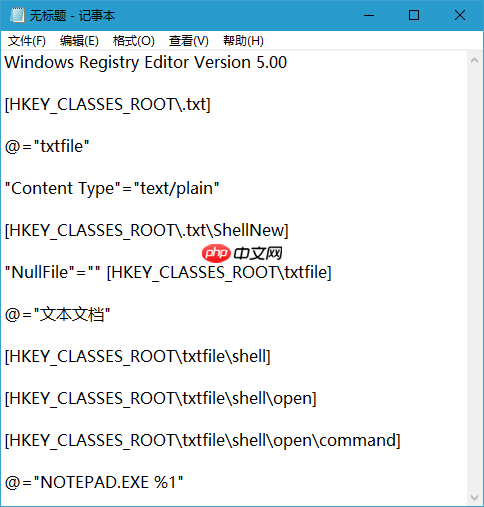
Task: Place cursor in the NOTEPAD.EXE %1 line
Action: pyautogui.click(x=94, y=482)
